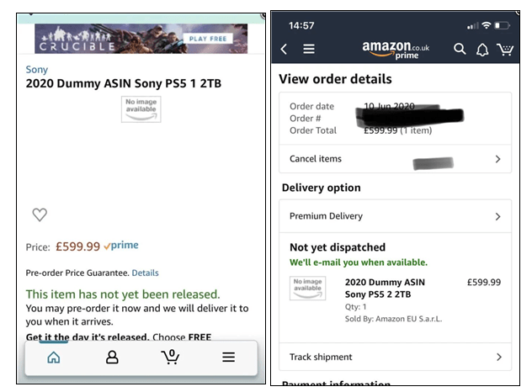
Task: Add item to wish list heart
Action: (x=40, y=215)
